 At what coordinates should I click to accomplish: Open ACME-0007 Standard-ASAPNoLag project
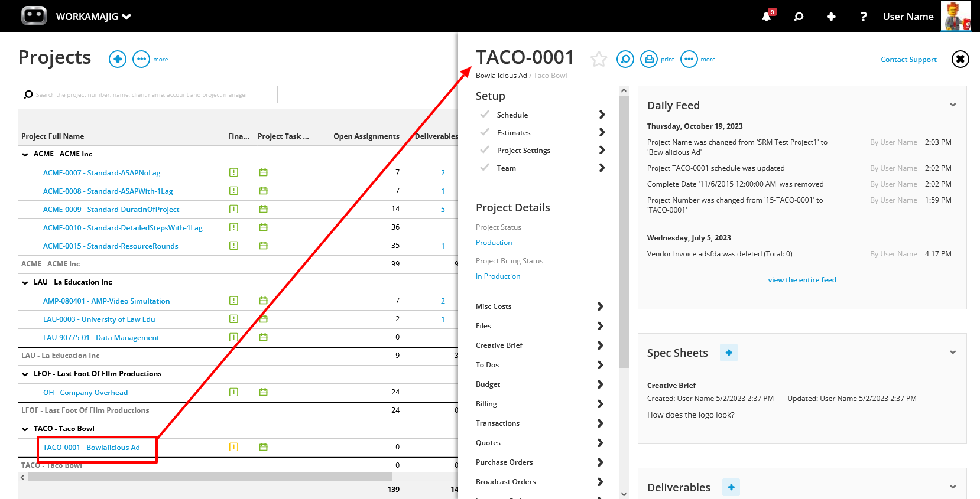[x=102, y=173]
